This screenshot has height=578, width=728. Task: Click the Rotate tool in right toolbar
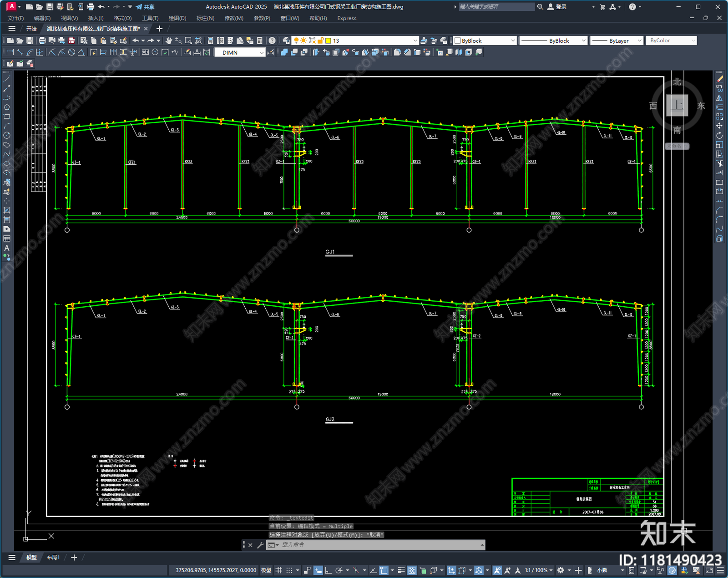pos(719,135)
